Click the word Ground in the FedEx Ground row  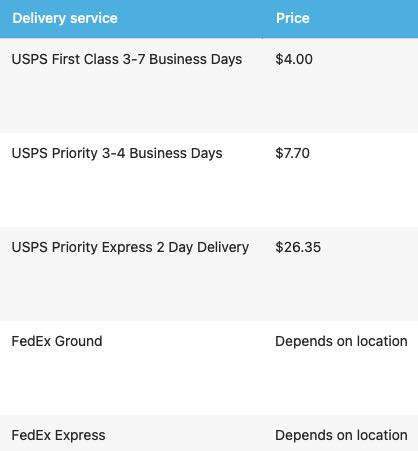click(78, 341)
